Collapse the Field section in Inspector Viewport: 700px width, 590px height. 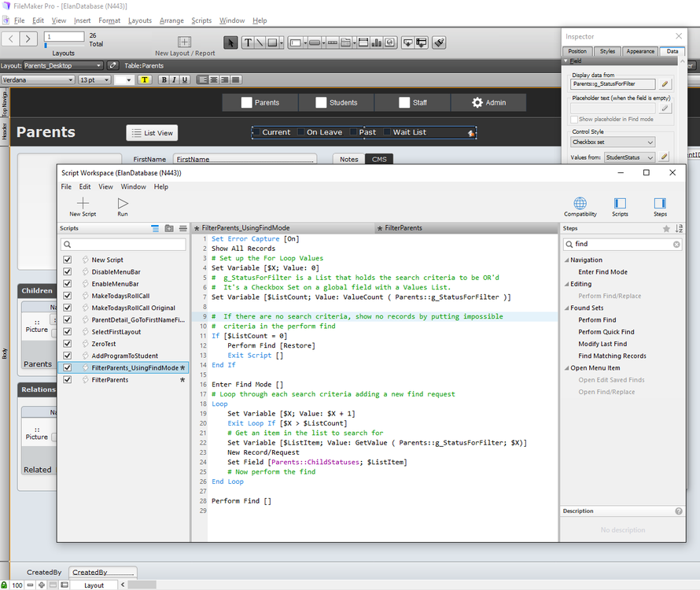click(566, 61)
